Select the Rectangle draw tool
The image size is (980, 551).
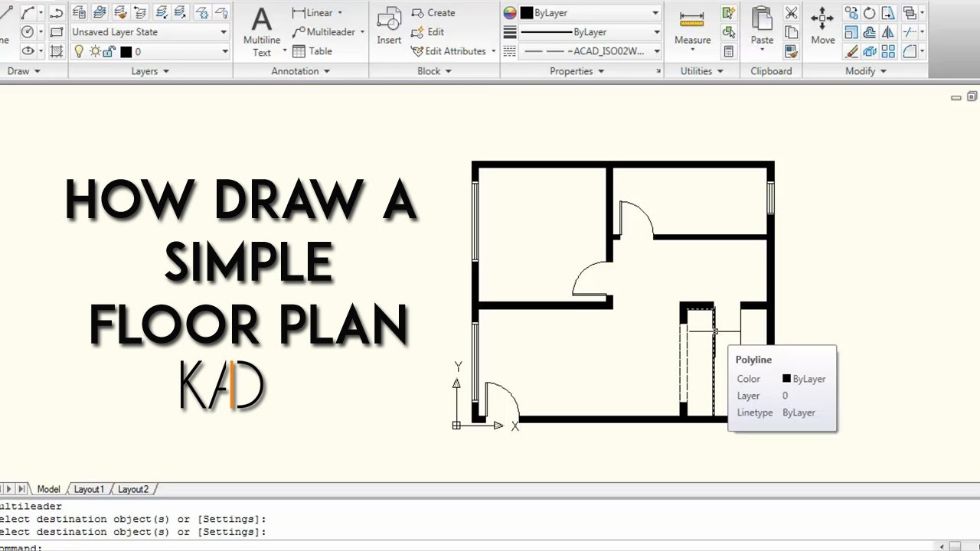click(x=56, y=32)
